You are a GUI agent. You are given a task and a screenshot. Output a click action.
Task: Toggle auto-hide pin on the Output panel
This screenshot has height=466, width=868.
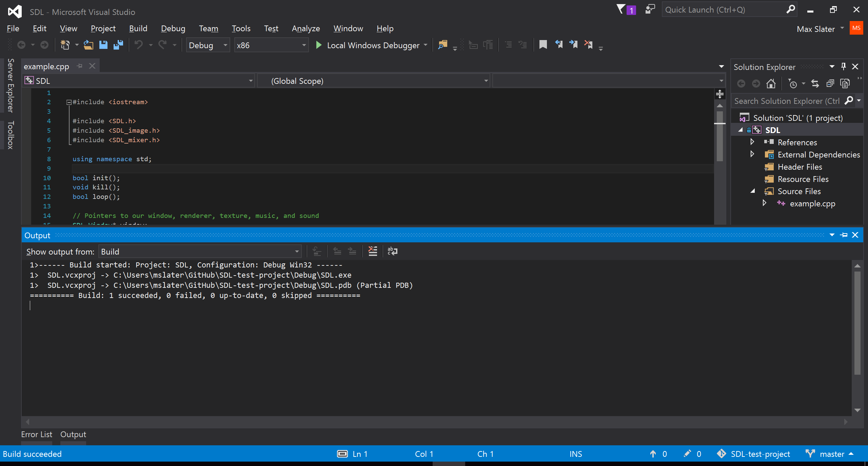click(844, 235)
